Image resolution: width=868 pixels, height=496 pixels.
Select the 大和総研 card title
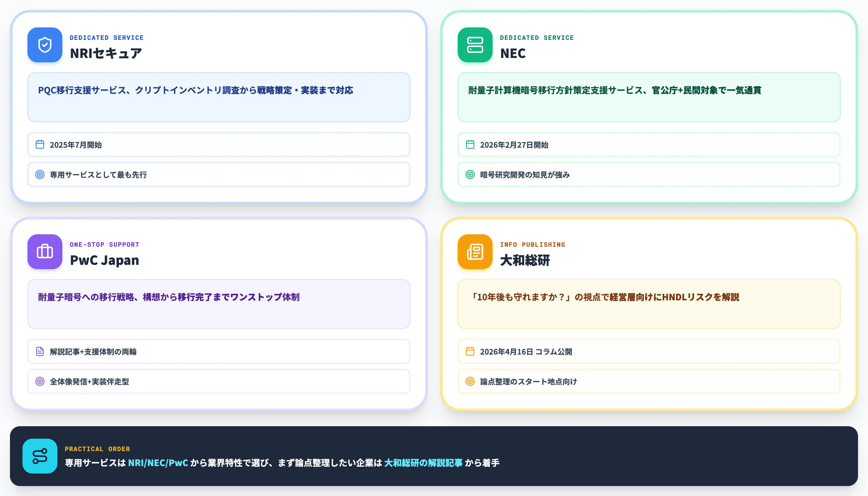525,260
